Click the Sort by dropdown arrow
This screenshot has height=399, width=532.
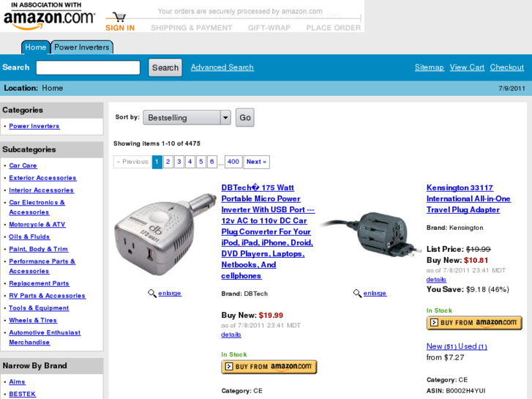tap(225, 118)
